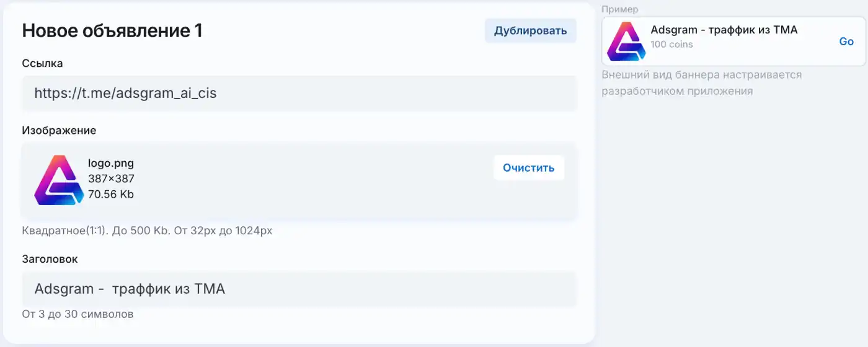Click the Go link in preview banner

pos(846,42)
